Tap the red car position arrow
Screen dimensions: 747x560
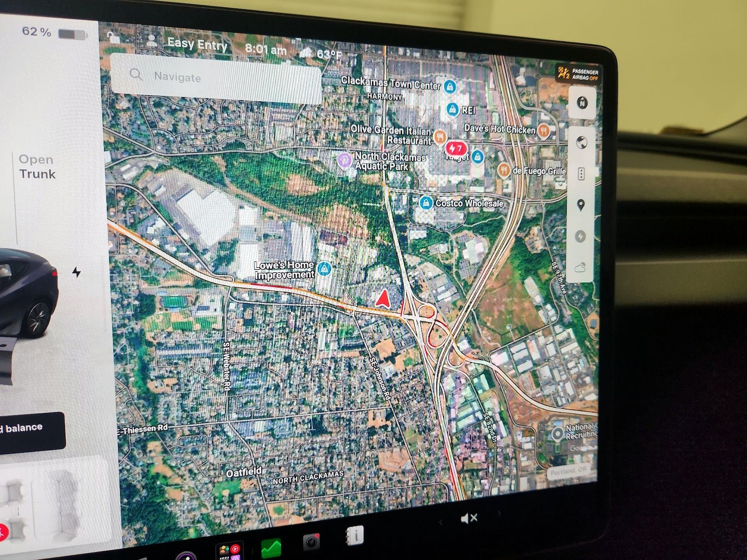click(x=383, y=299)
